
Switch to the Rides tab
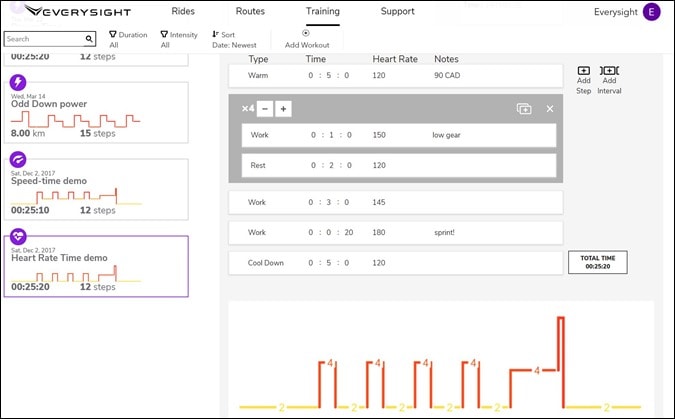(x=183, y=11)
